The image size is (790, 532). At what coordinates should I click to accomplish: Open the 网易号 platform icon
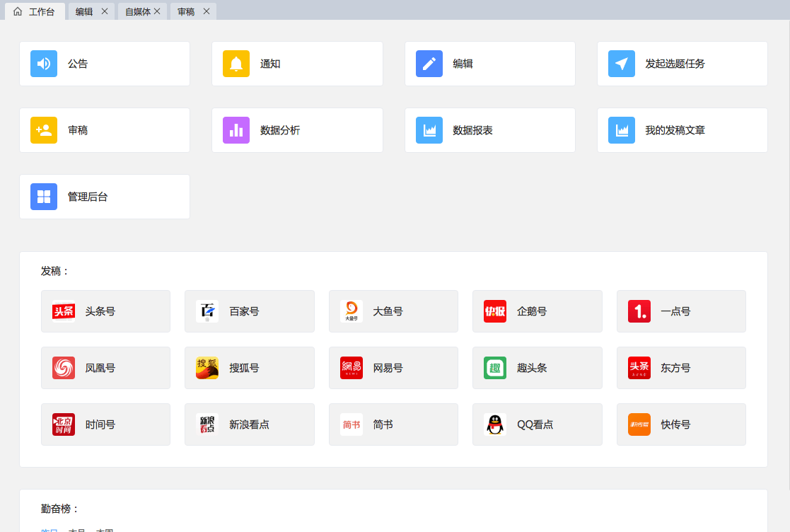tap(352, 368)
